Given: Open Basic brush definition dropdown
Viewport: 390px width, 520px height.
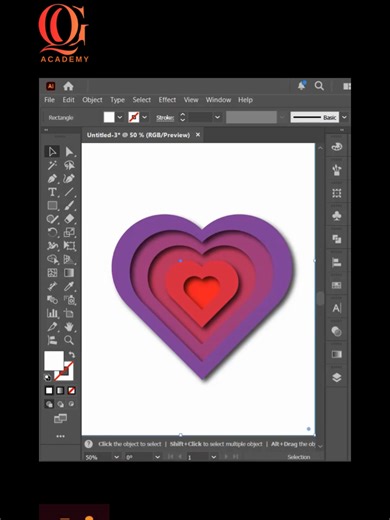Looking at the screenshot, I should tap(344, 117).
